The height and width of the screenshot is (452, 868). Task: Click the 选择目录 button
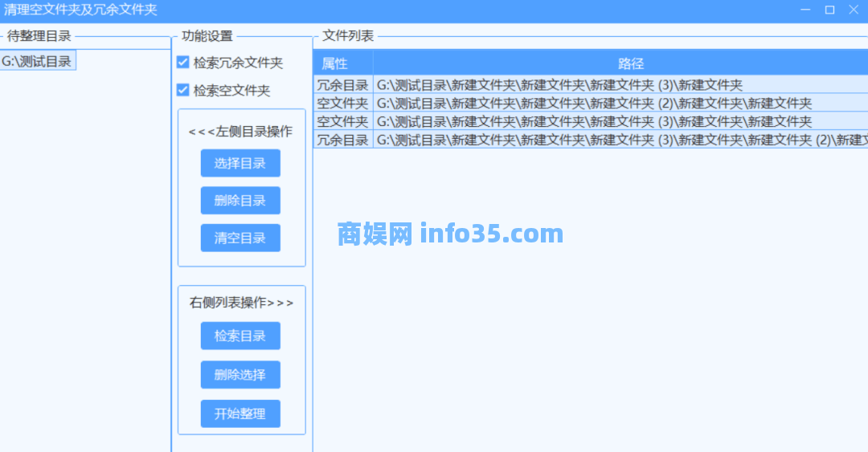click(x=240, y=163)
